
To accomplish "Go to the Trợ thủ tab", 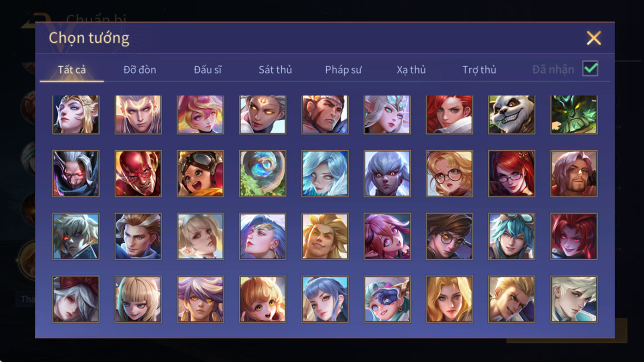I will click(x=479, y=69).
